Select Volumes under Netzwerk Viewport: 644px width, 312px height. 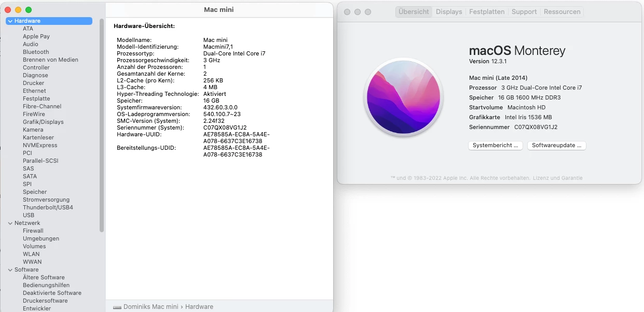tap(34, 246)
